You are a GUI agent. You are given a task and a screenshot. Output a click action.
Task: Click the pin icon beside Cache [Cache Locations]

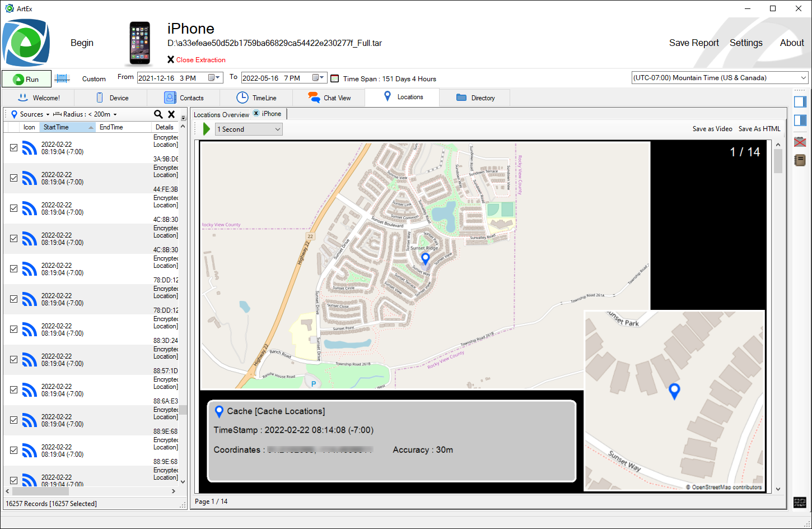pyautogui.click(x=219, y=412)
